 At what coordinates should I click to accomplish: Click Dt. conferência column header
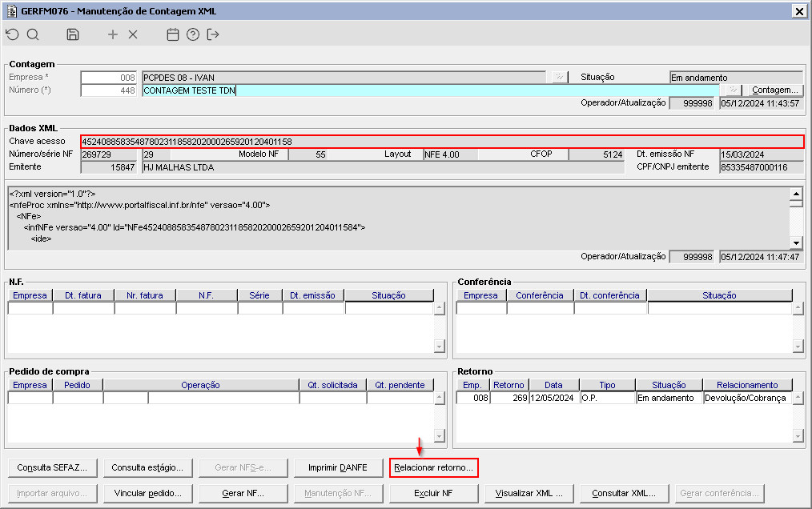pos(610,295)
